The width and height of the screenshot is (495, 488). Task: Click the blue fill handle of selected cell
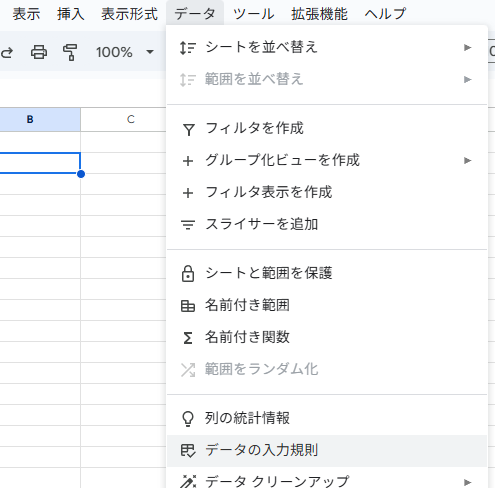click(81, 174)
